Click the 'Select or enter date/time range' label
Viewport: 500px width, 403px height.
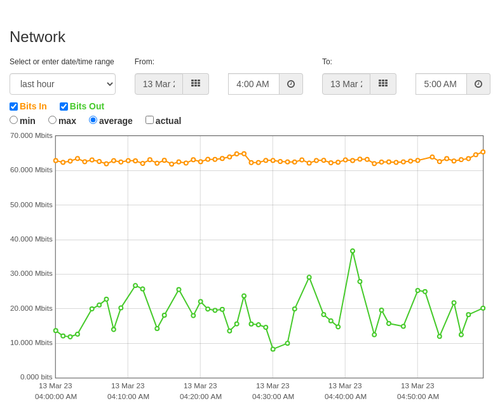[62, 62]
